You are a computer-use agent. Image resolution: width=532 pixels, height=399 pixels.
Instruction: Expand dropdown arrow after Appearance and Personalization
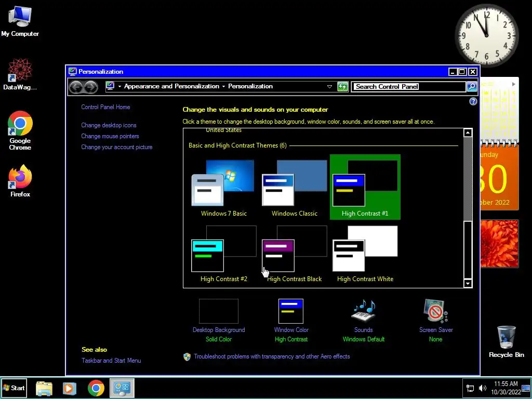point(223,87)
